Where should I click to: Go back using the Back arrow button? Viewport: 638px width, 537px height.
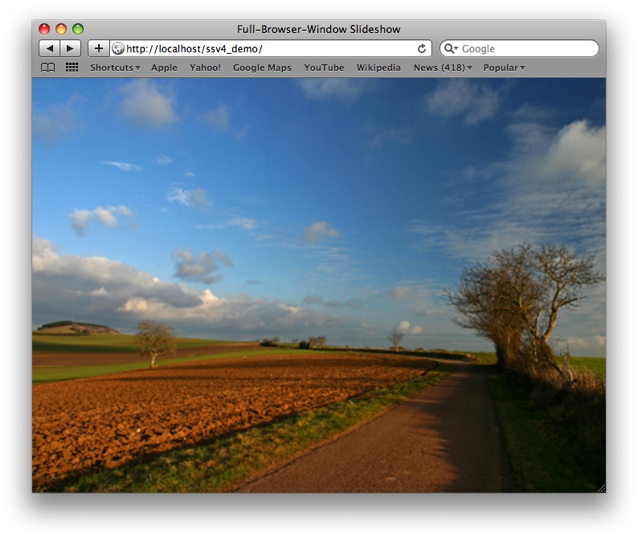pyautogui.click(x=49, y=48)
